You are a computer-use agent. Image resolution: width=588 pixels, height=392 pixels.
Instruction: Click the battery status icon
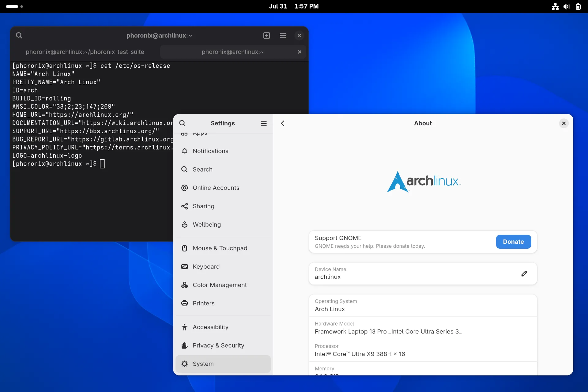578,6
